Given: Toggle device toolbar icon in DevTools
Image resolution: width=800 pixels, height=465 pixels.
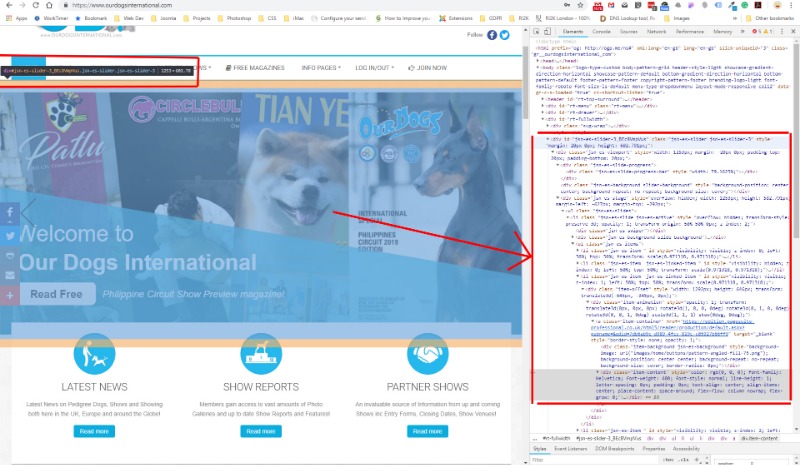Looking at the screenshot, I should click(x=547, y=32).
